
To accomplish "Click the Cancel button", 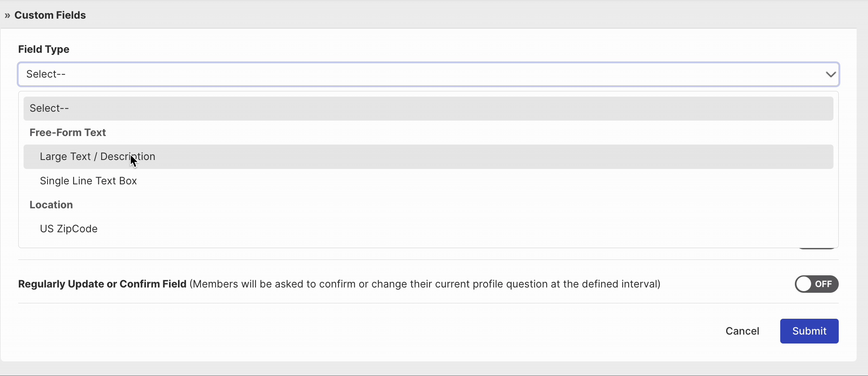I will click(742, 331).
